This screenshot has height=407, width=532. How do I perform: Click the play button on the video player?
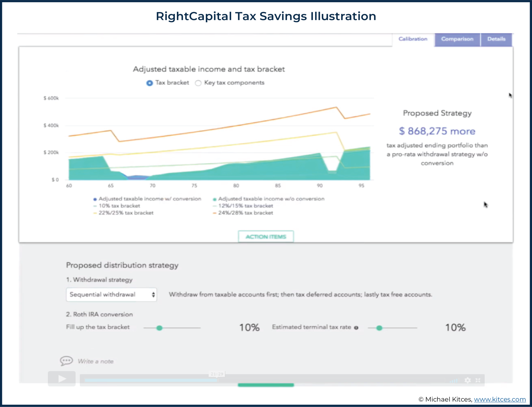(62, 379)
